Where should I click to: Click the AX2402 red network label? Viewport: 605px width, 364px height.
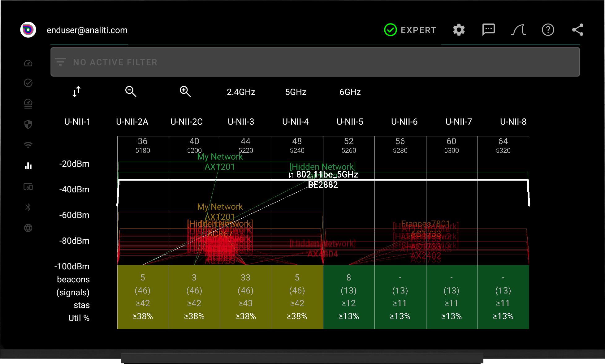[x=426, y=256]
